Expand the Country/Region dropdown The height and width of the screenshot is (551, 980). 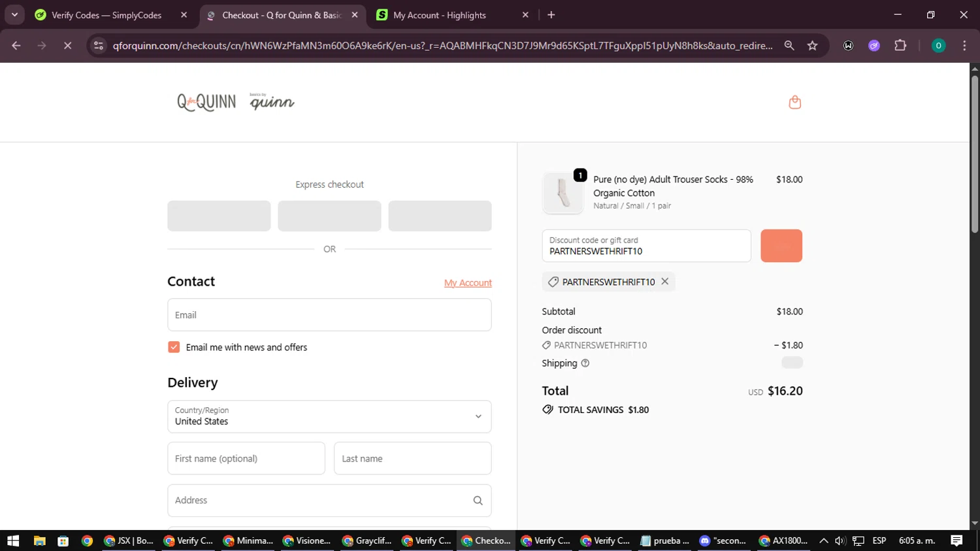click(x=329, y=416)
